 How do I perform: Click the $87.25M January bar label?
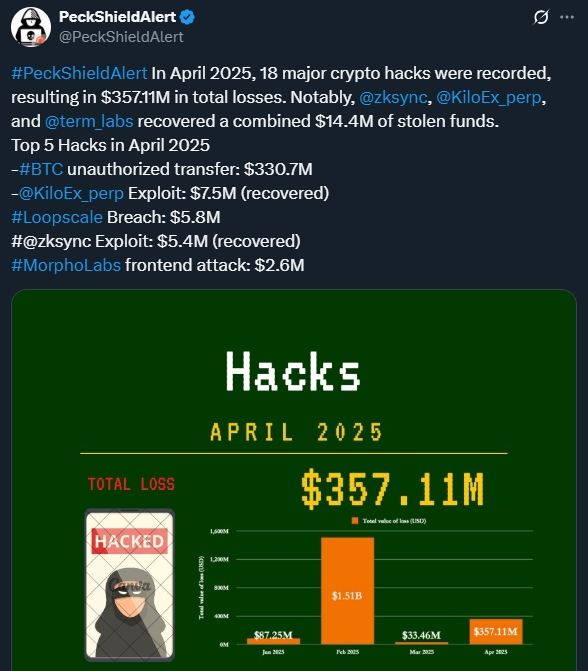(273, 635)
